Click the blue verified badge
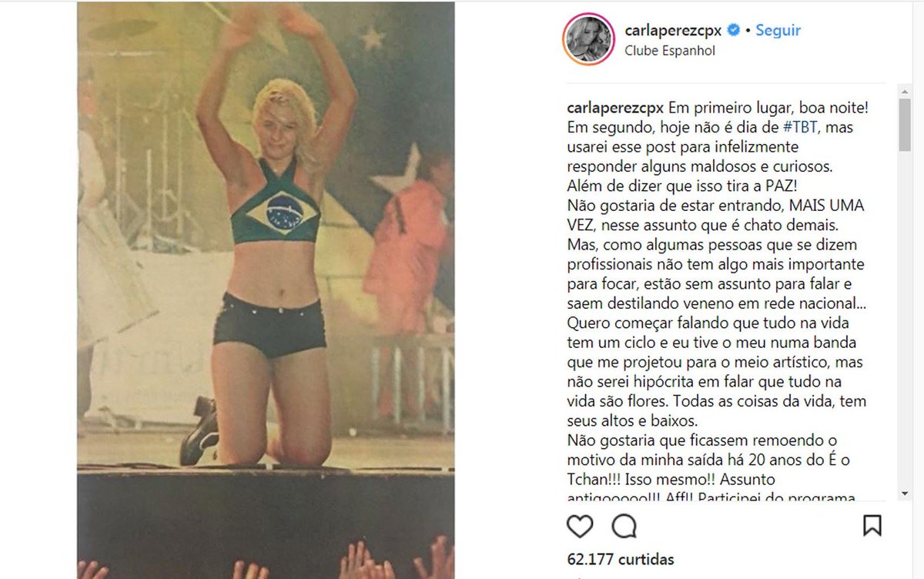Viewport: 924px width, 579px height. (734, 30)
